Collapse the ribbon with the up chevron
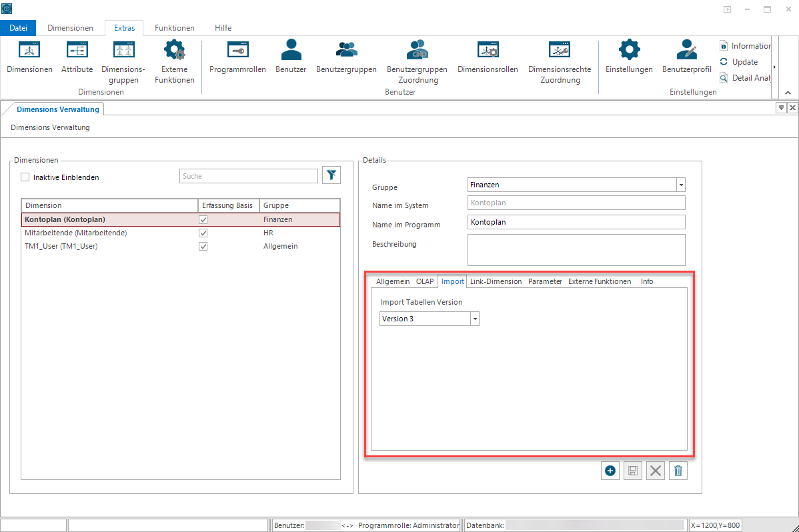 tap(788, 93)
